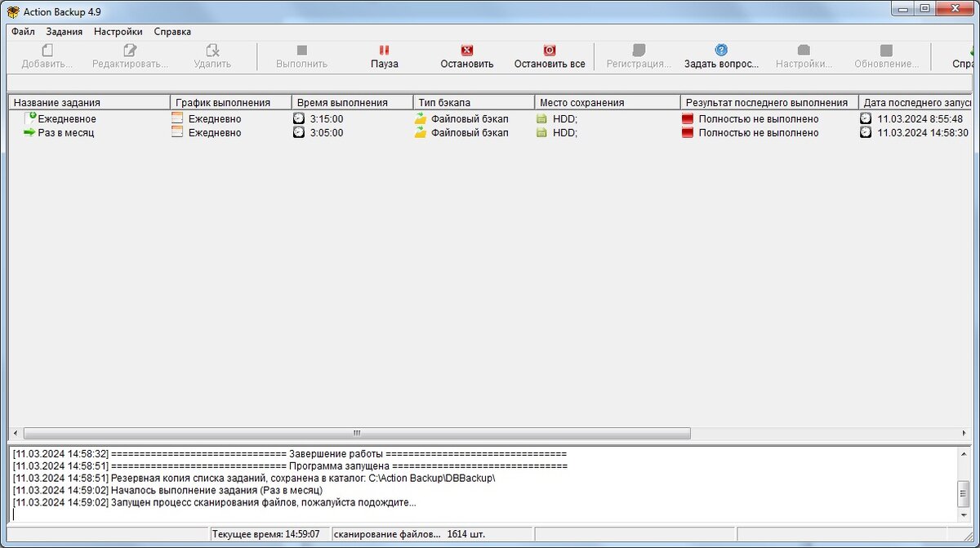
Task: Click the Удалить toolbar button
Action: point(212,56)
